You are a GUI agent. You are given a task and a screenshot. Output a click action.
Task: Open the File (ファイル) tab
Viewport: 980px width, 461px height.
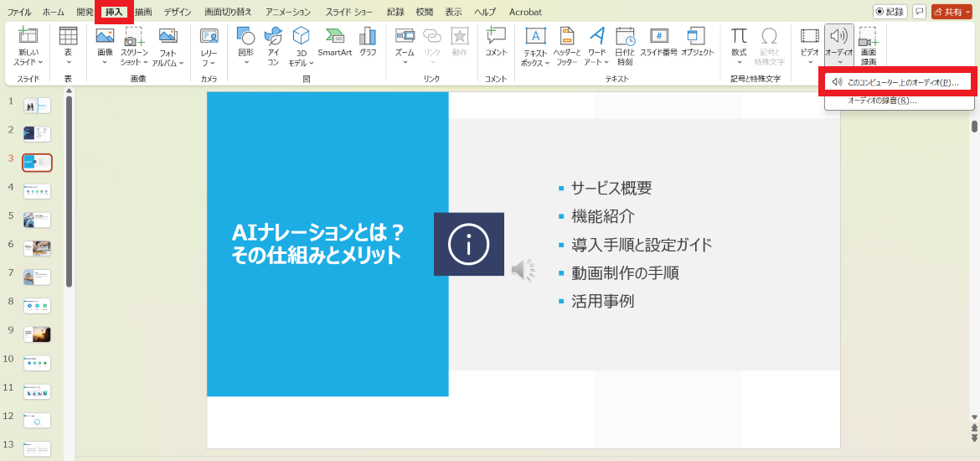18,12
